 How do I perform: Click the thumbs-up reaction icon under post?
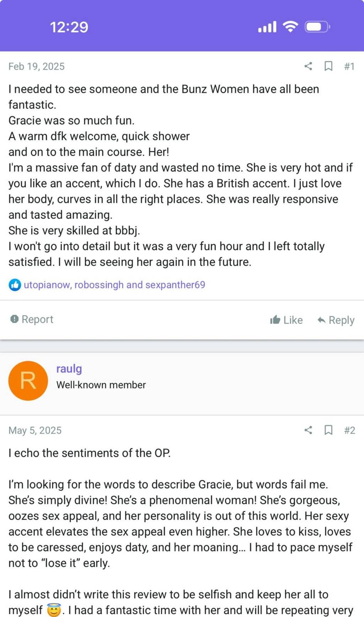click(15, 285)
